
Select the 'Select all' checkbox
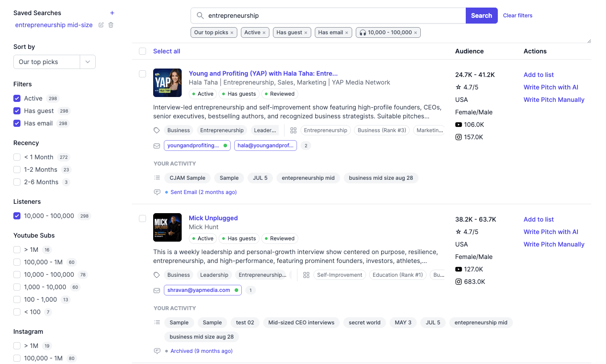142,51
